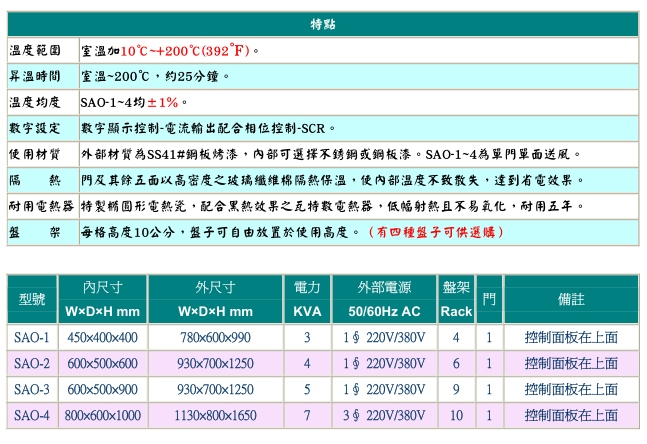Select the 數字設定 row label
Image resolution: width=647 pixels, height=444 pixels.
tap(35, 128)
